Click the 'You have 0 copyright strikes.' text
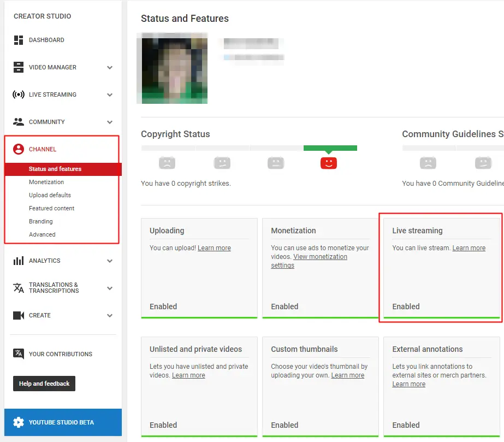The width and height of the screenshot is (504, 442). coord(186,184)
